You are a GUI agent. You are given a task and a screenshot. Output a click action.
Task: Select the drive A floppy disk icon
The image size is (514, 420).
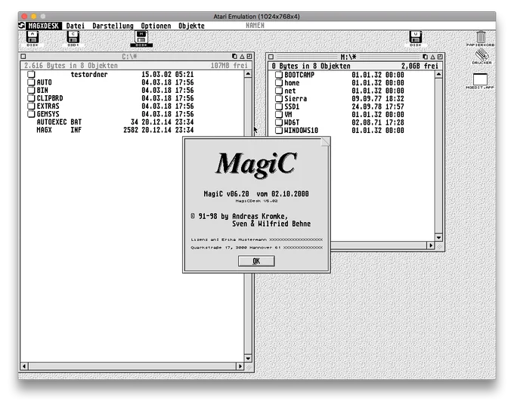(x=32, y=37)
